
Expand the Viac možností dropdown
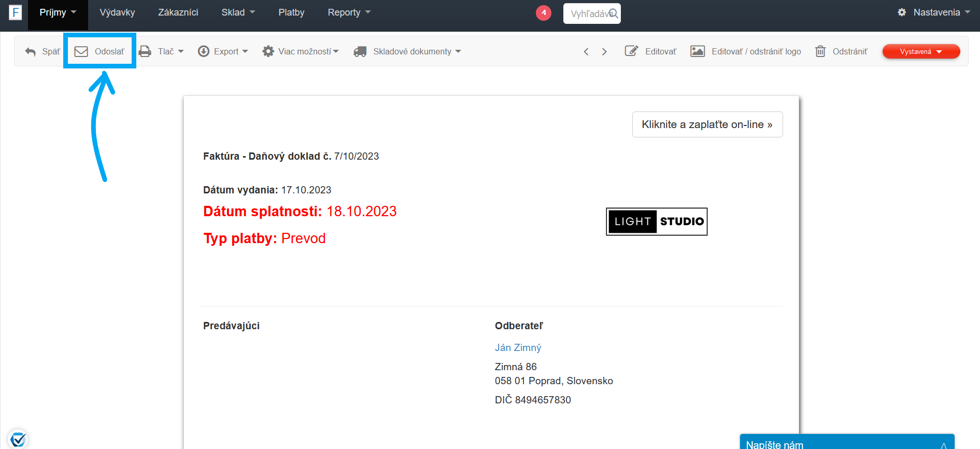pos(336,51)
